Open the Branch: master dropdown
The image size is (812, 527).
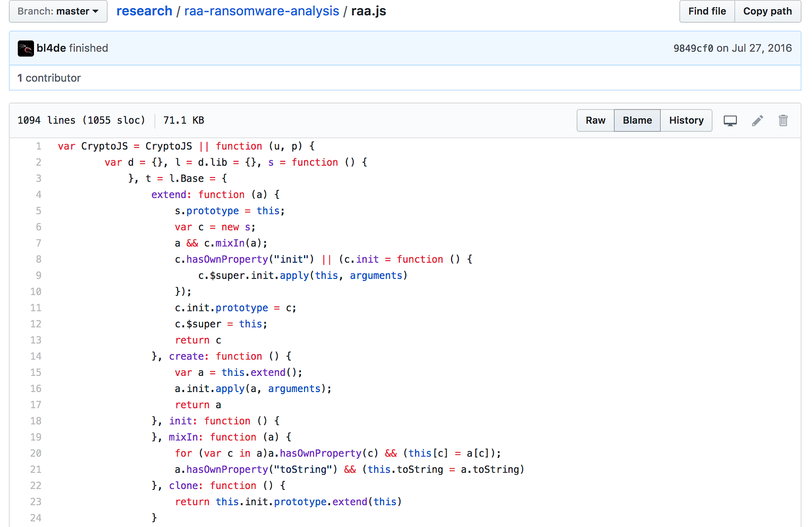coord(58,11)
